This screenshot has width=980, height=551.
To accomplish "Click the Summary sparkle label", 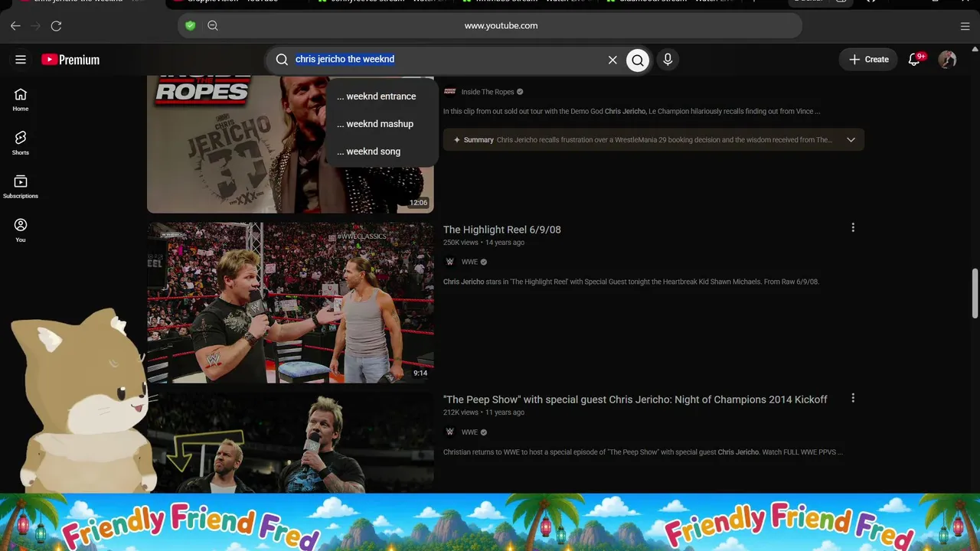I will tap(473, 140).
